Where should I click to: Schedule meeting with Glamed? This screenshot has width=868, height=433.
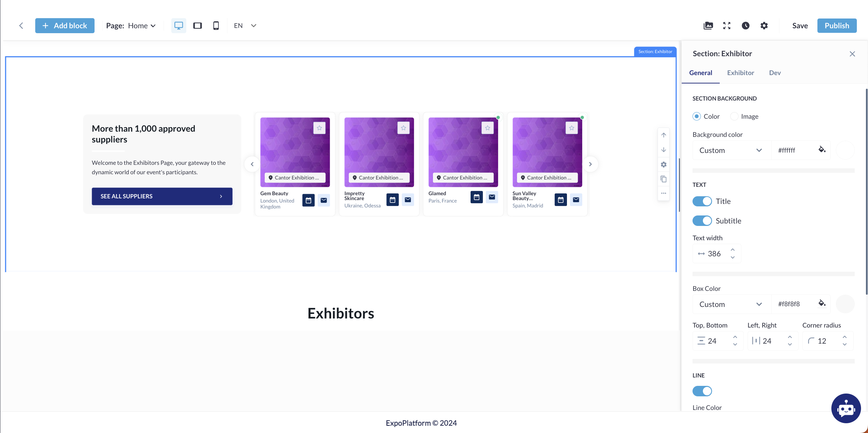tap(477, 197)
